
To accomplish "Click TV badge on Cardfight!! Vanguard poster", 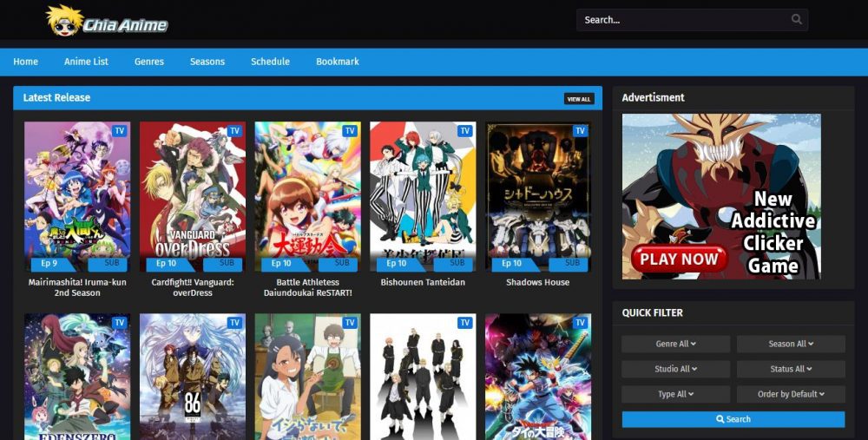I will click(234, 131).
